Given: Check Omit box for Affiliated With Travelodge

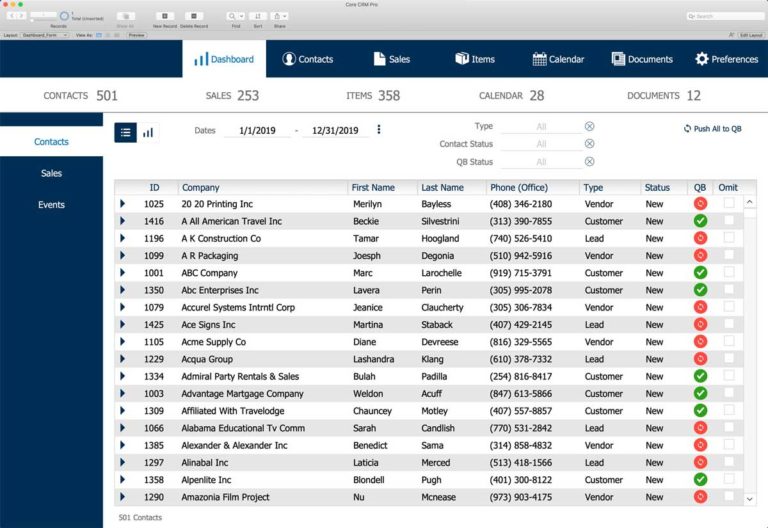Looking at the screenshot, I should [729, 410].
